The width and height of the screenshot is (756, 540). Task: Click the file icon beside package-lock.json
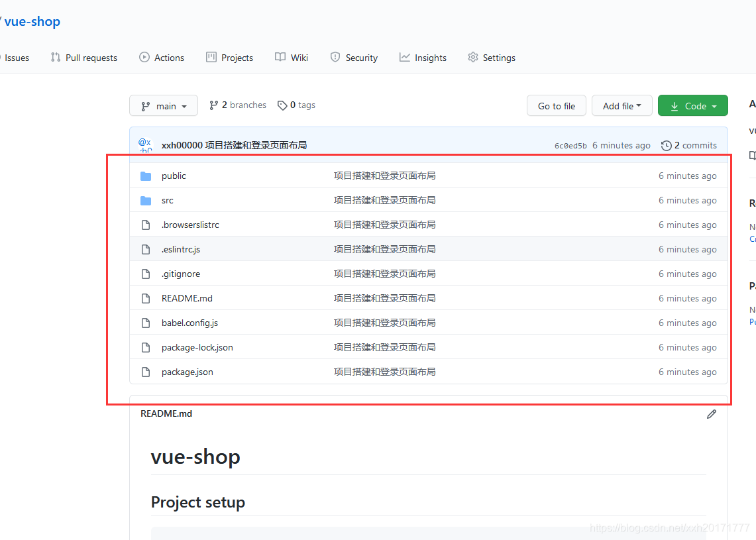tap(146, 348)
